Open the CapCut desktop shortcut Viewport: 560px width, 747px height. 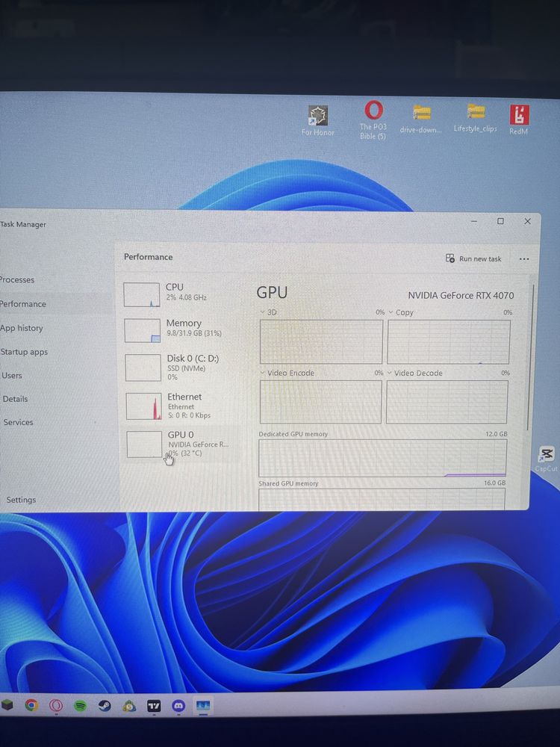pyautogui.click(x=547, y=459)
